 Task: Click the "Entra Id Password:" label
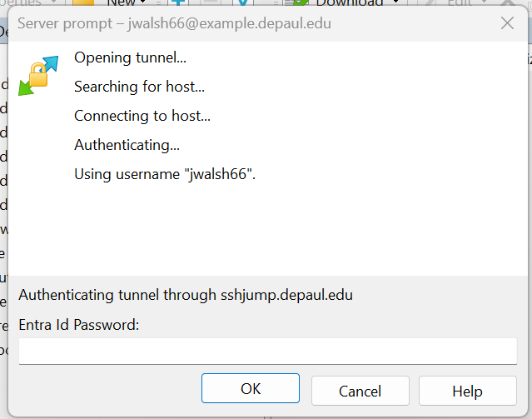[x=78, y=324]
